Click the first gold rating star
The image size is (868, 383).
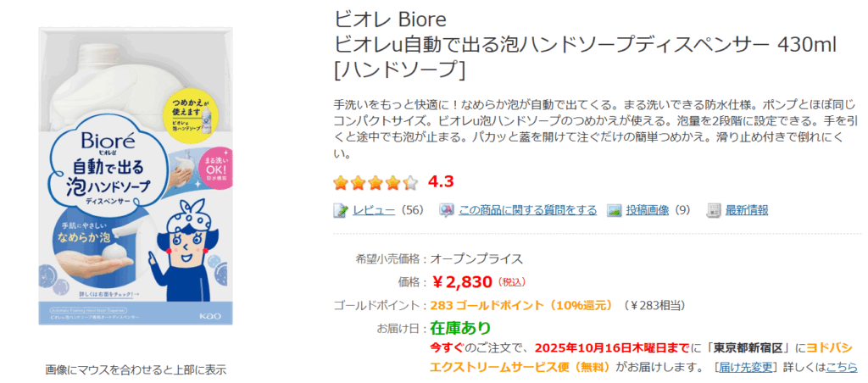[341, 182]
